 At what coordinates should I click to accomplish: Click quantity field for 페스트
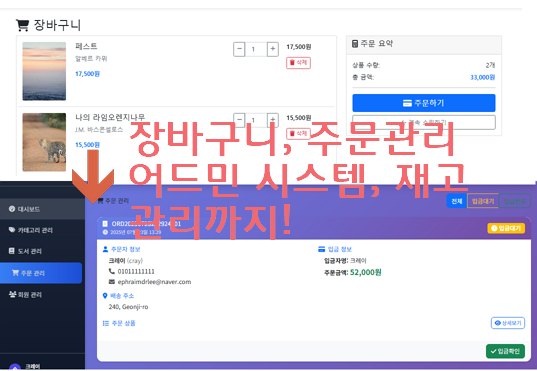tap(256, 49)
